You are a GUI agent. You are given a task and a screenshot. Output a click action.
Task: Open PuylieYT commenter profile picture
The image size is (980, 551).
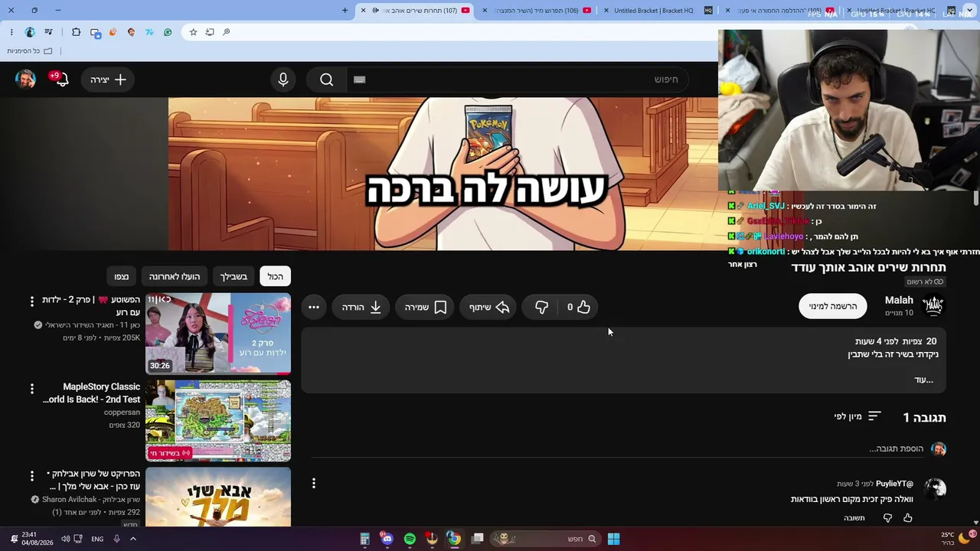point(935,488)
